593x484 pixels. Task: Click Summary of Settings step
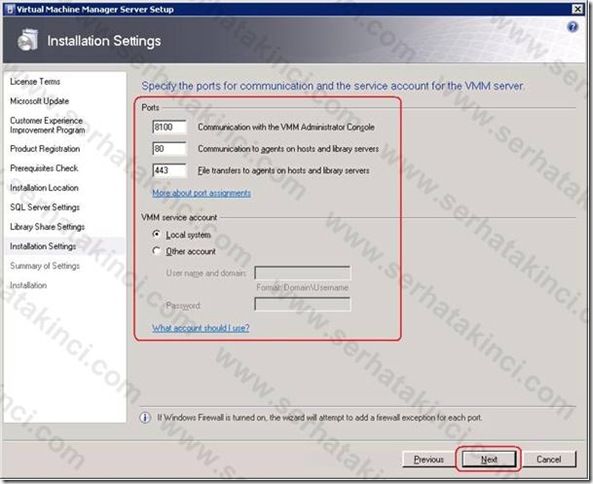pos(45,266)
